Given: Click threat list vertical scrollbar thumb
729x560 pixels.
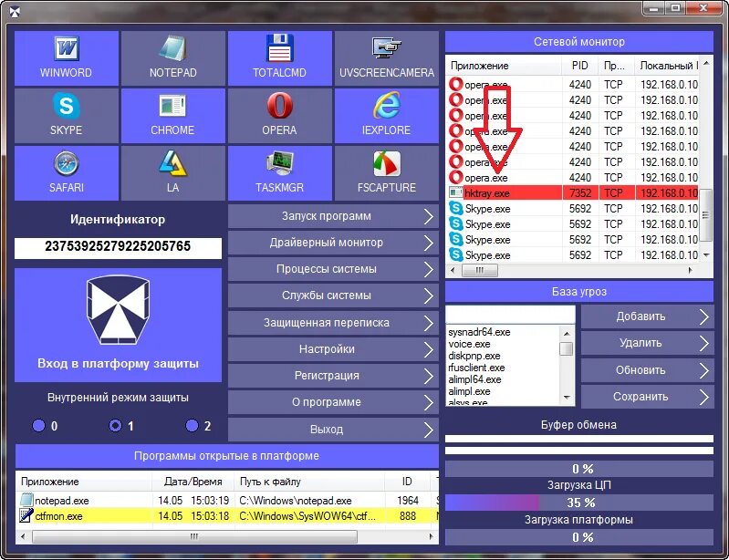Looking at the screenshot, I should (x=567, y=348).
